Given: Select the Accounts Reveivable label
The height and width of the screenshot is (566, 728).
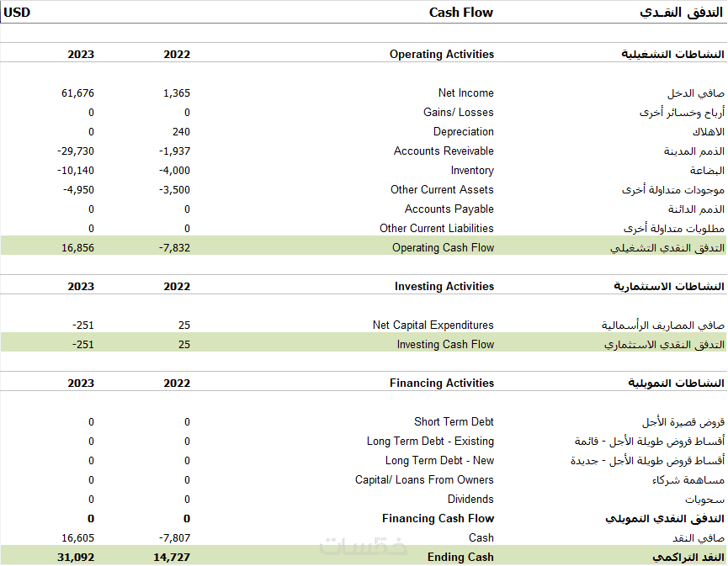Looking at the screenshot, I should 444,151.
